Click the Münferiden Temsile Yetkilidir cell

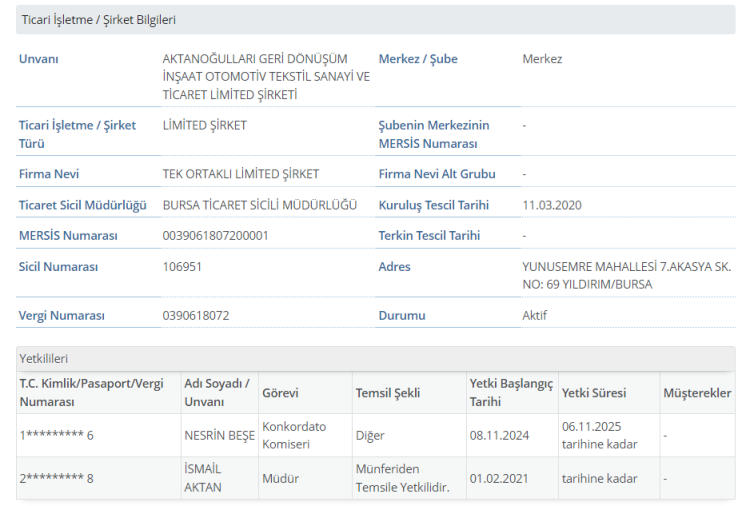402,478
